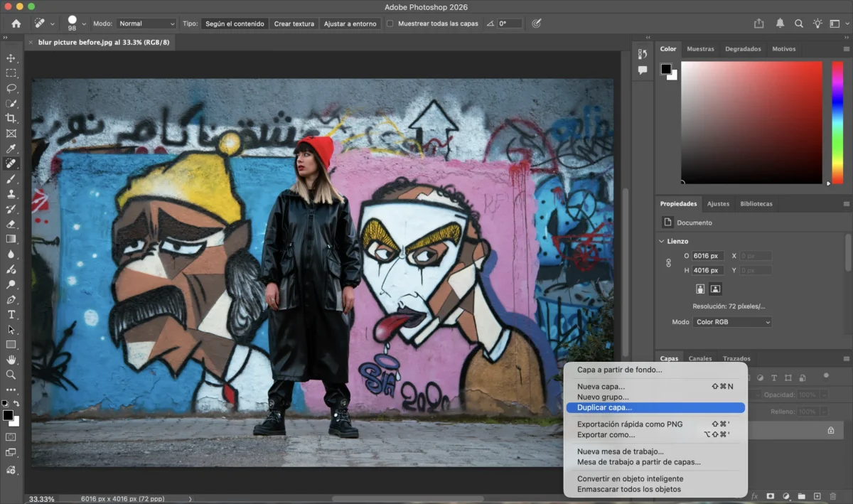Open the brush preset picker arrow
853x504 pixels.
84,23
